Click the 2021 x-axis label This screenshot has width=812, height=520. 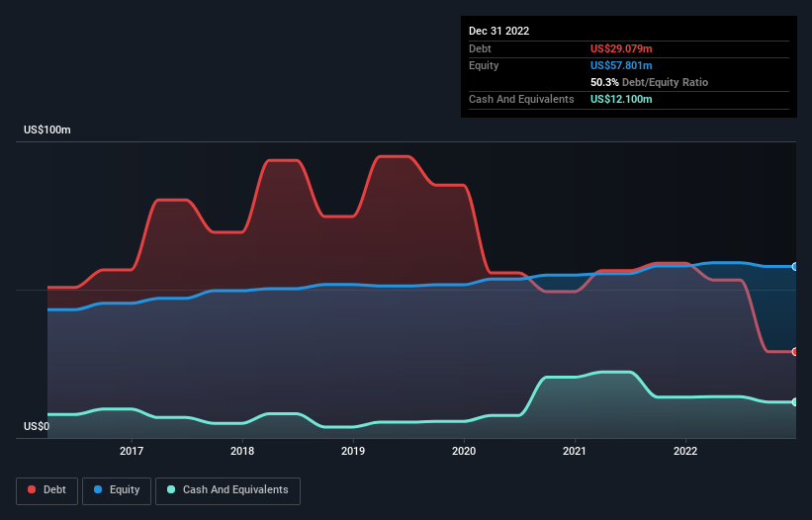click(575, 451)
